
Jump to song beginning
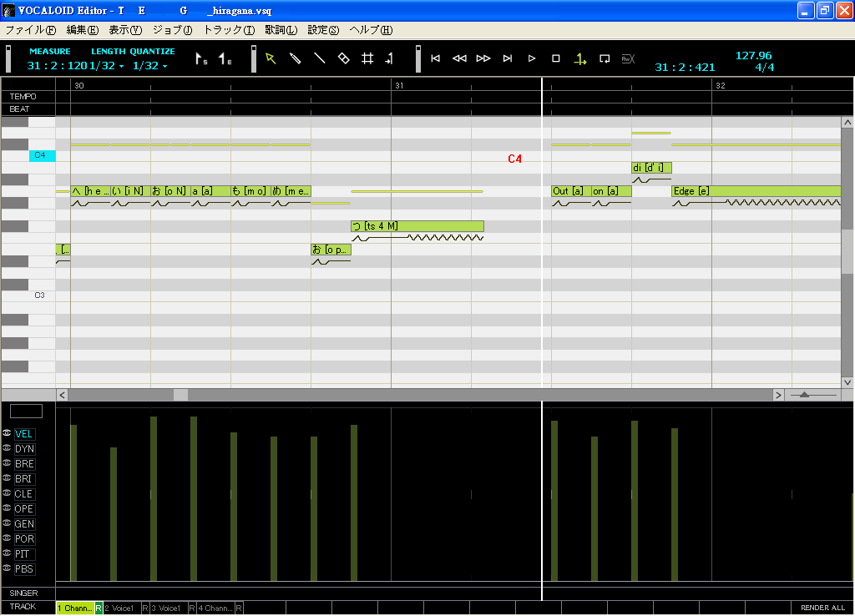435,58
